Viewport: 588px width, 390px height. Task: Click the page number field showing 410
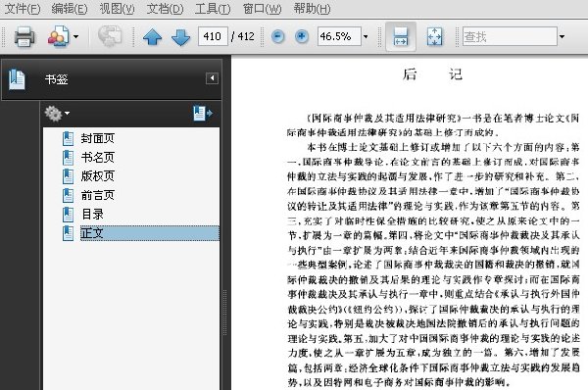coord(213,36)
